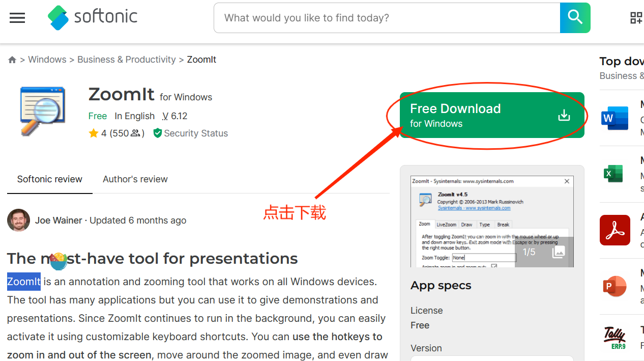Viewport: 644px width, 361px height.
Task: Click the Joe Wainer author name
Action: (58, 220)
